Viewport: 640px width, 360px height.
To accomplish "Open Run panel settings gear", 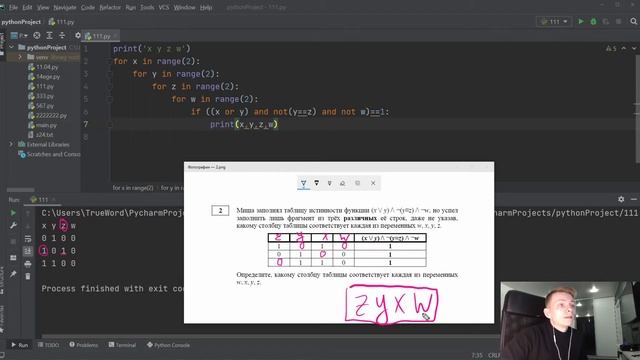I will [621, 200].
